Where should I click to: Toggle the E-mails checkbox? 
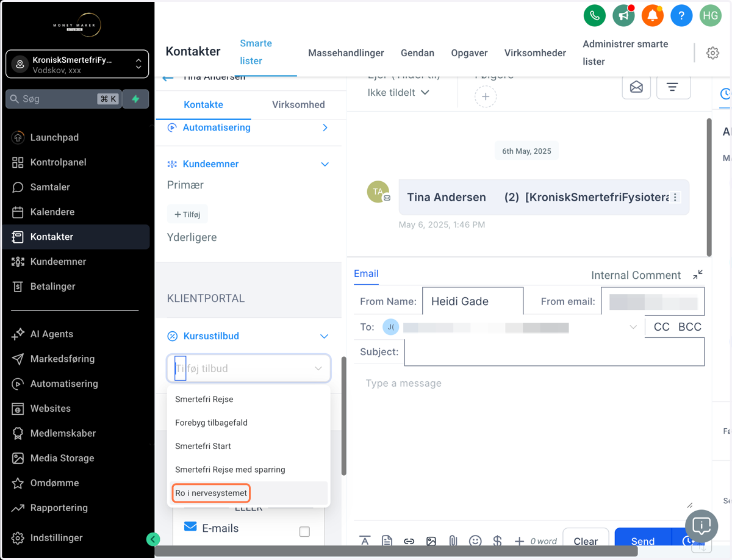click(x=304, y=532)
